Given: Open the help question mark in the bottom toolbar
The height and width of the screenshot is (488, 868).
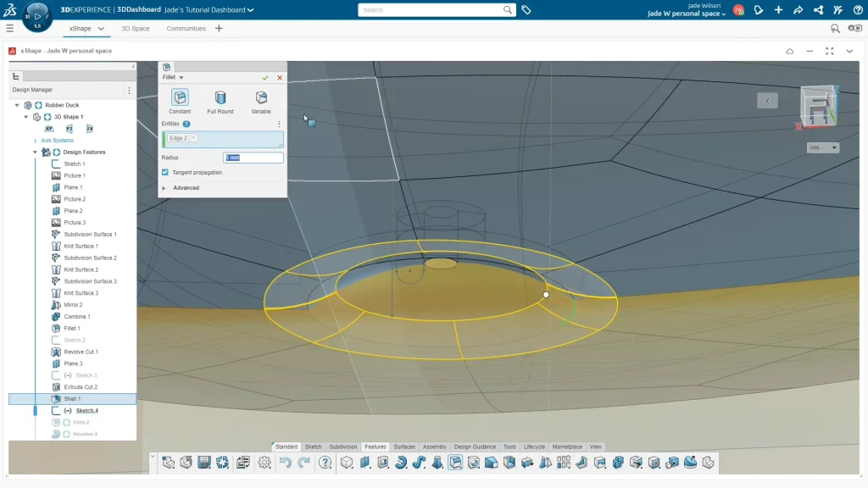Looking at the screenshot, I should tap(325, 463).
